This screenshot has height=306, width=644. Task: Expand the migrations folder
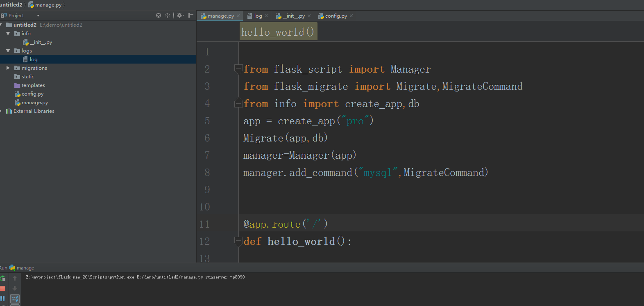pyautogui.click(x=8, y=68)
